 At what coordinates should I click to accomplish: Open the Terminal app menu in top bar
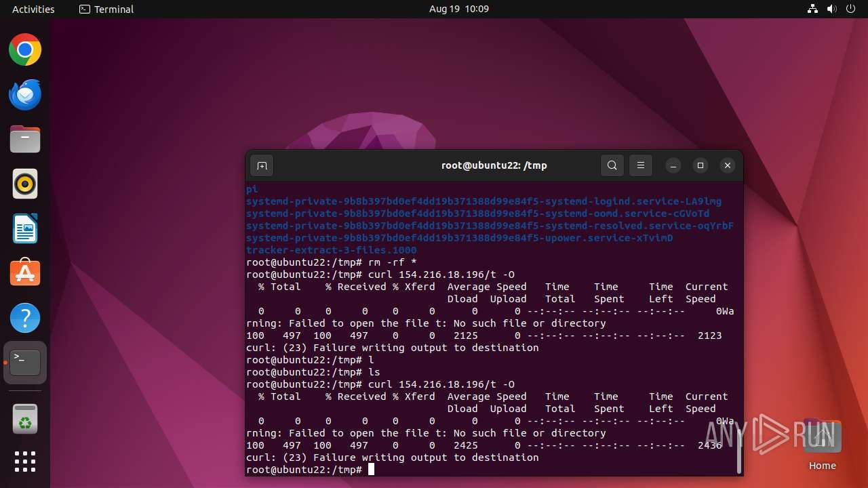point(106,9)
